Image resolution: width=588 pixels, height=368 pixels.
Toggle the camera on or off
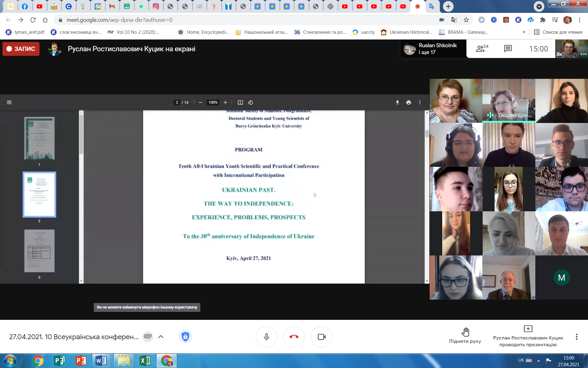click(321, 337)
